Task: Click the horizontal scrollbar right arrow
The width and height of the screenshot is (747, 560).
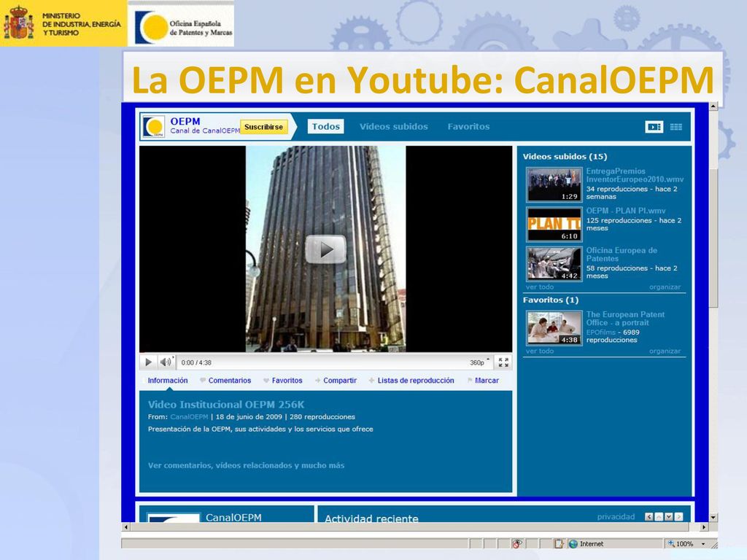Action: (x=704, y=527)
